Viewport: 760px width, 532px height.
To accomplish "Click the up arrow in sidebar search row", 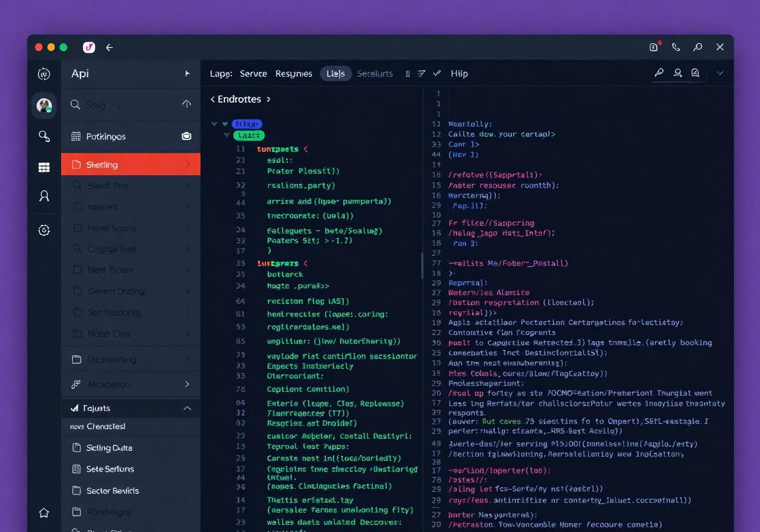I will [x=186, y=104].
